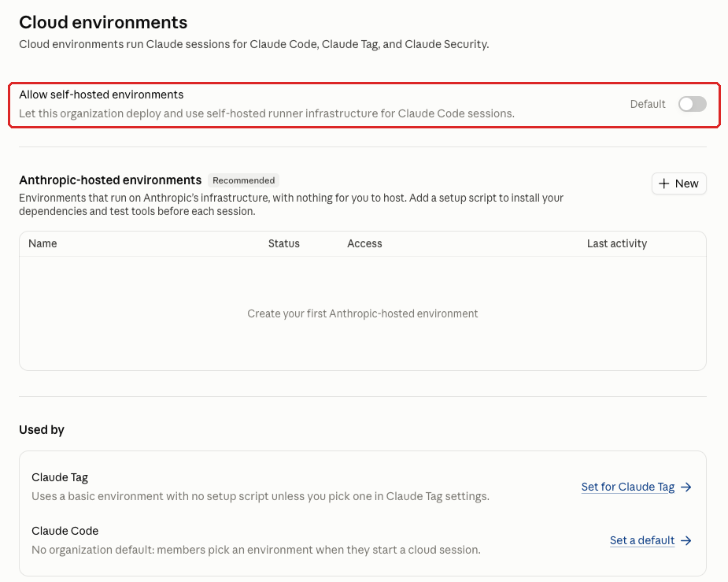
Task: Click arrow icon beside Set for Claude Tag
Action: pos(686,487)
